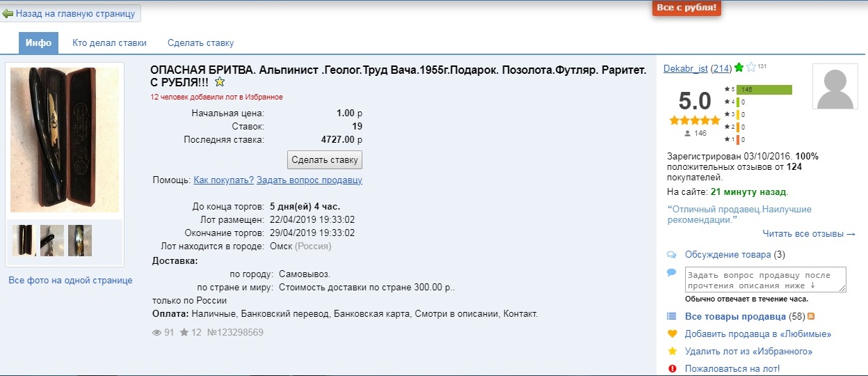Switch to the Кто делал ставки tab

109,43
